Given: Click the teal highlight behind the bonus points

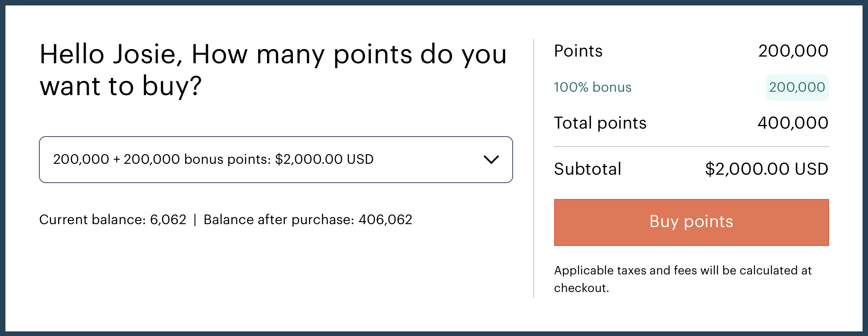Looking at the screenshot, I should point(796,87).
